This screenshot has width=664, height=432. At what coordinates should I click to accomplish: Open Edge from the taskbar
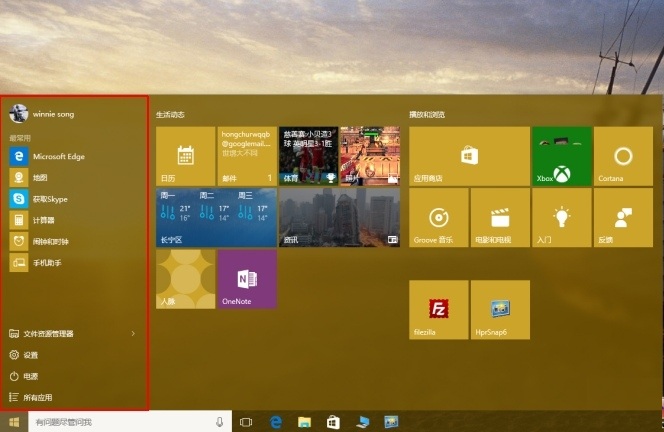tap(276, 422)
